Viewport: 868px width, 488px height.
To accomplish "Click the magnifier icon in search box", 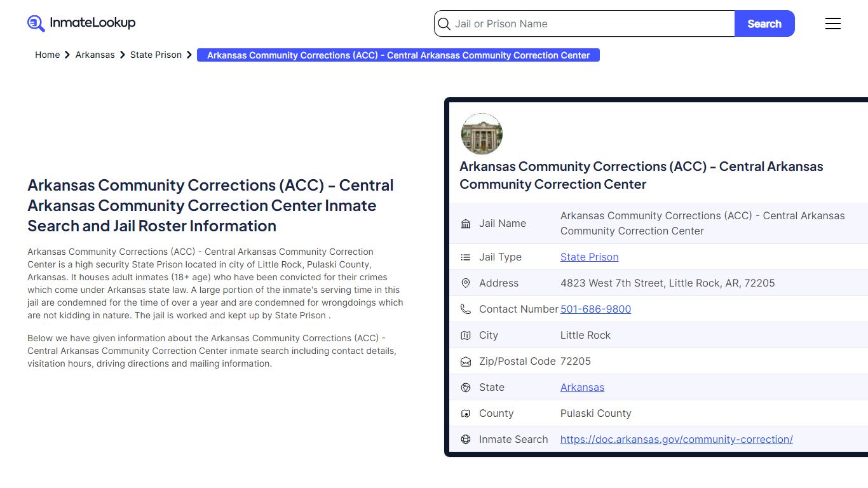I will [x=444, y=24].
